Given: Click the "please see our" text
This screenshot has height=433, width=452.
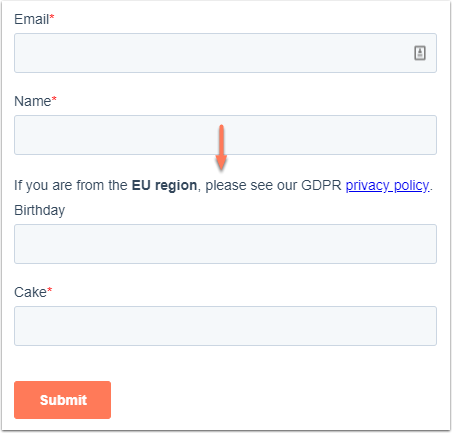Looking at the screenshot, I should (251, 185).
